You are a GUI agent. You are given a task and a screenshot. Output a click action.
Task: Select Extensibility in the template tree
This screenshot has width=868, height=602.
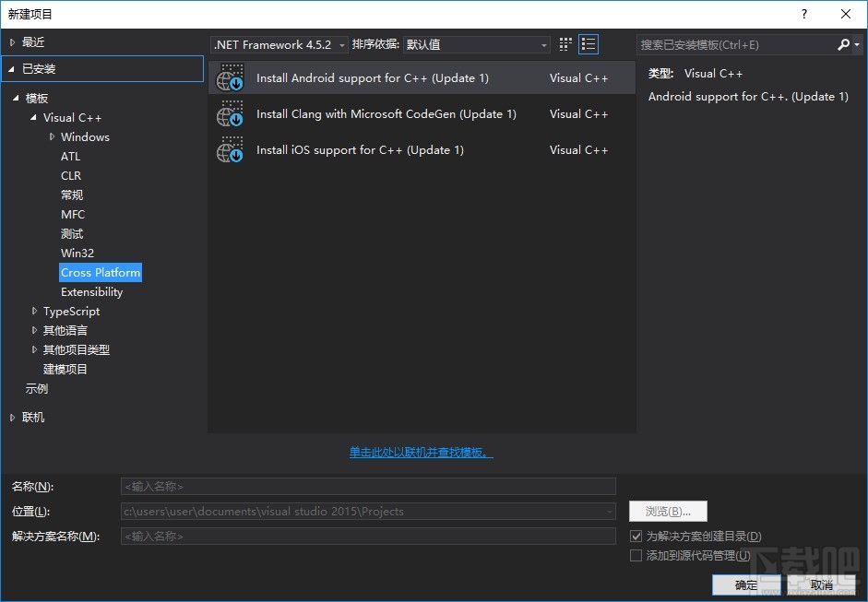pos(91,292)
